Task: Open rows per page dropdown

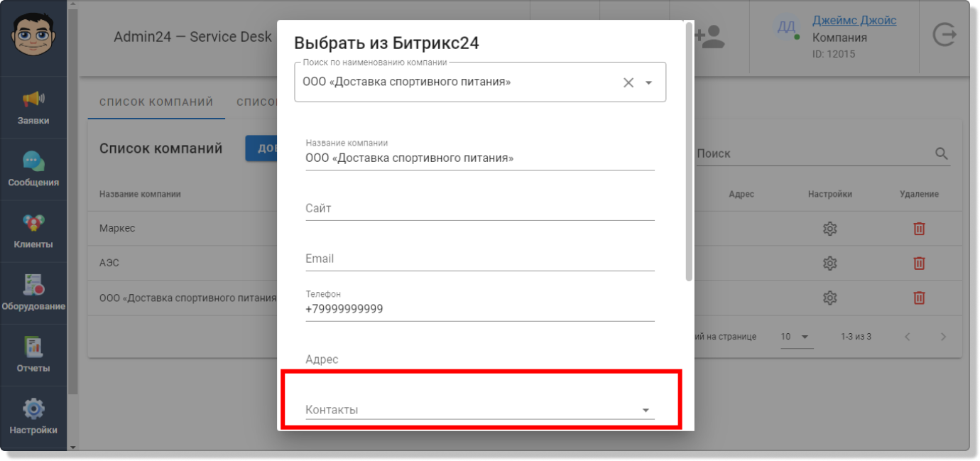Action: tap(797, 337)
